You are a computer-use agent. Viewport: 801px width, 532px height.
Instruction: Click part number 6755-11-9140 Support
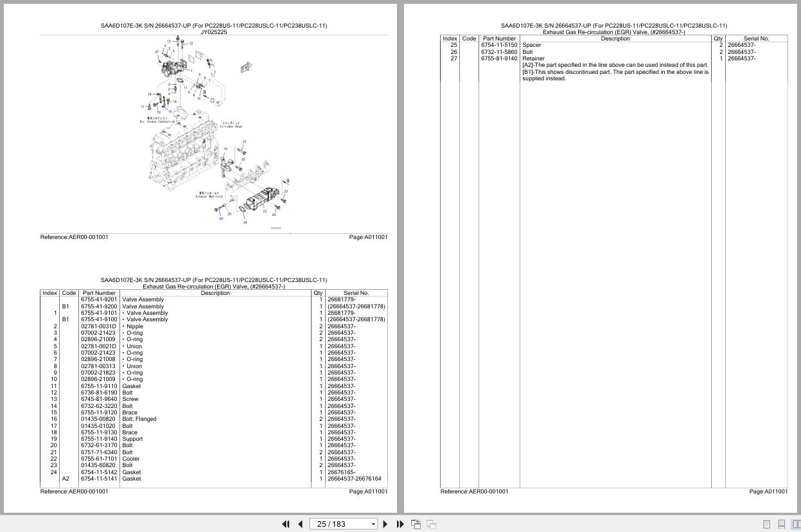coord(99,439)
